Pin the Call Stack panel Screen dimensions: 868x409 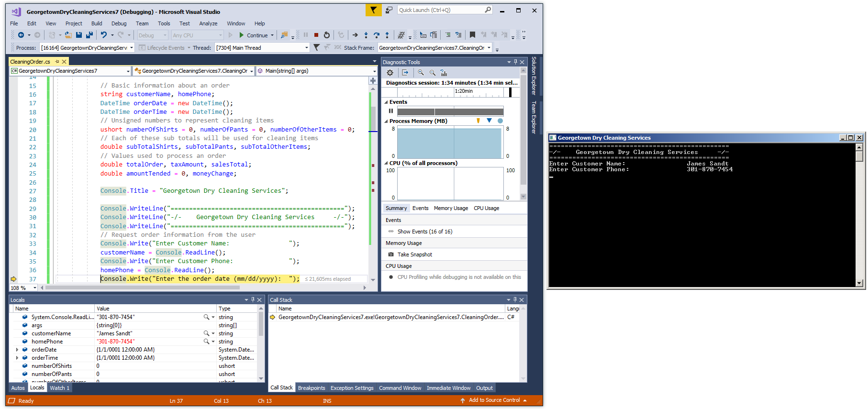click(515, 300)
